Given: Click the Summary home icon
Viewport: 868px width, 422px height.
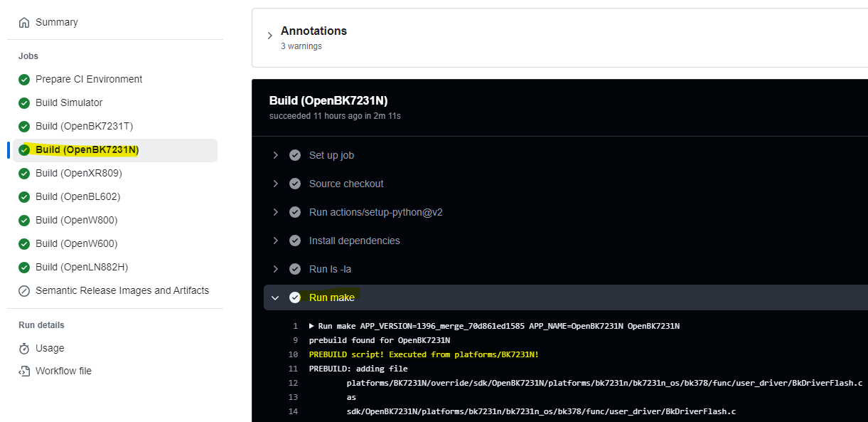Looking at the screenshot, I should pyautogui.click(x=24, y=23).
